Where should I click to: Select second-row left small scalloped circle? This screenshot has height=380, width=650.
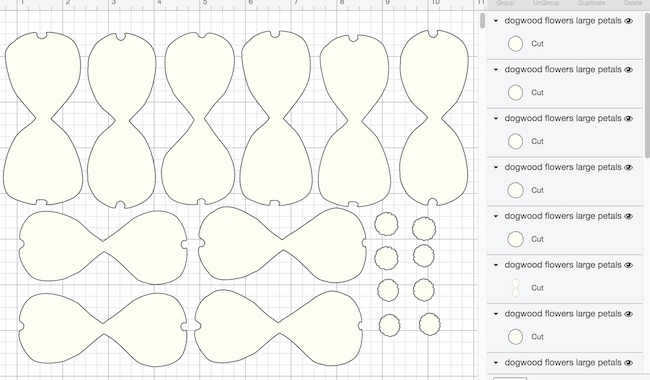coord(386,258)
